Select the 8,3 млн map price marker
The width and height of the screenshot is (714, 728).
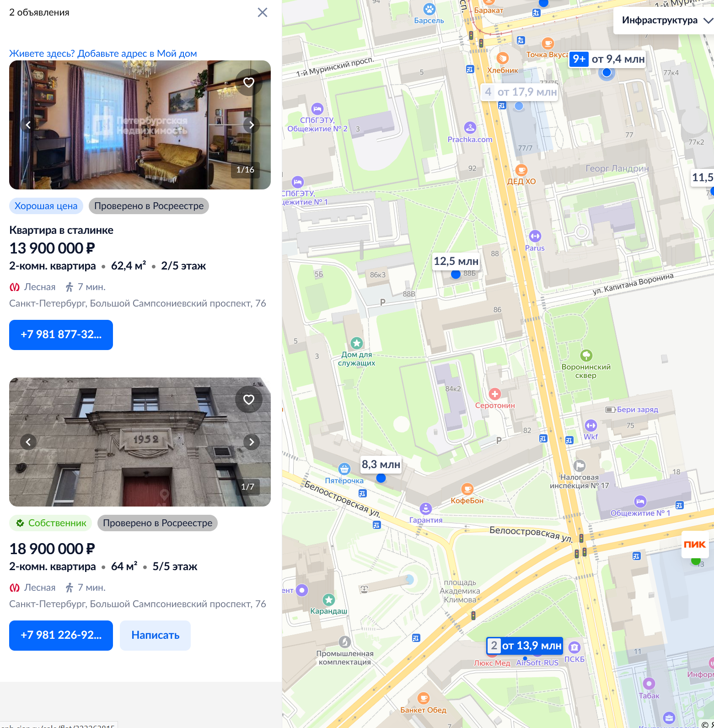pyautogui.click(x=381, y=464)
